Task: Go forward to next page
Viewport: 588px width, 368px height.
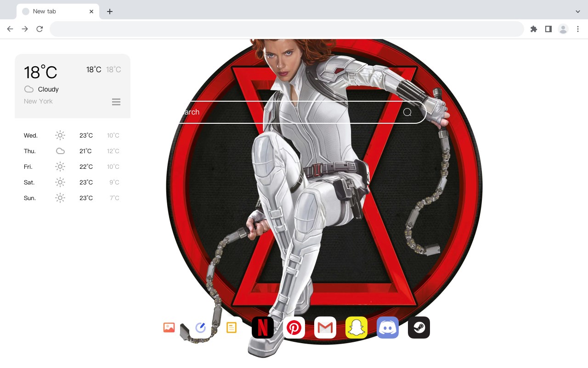Action: [25, 29]
